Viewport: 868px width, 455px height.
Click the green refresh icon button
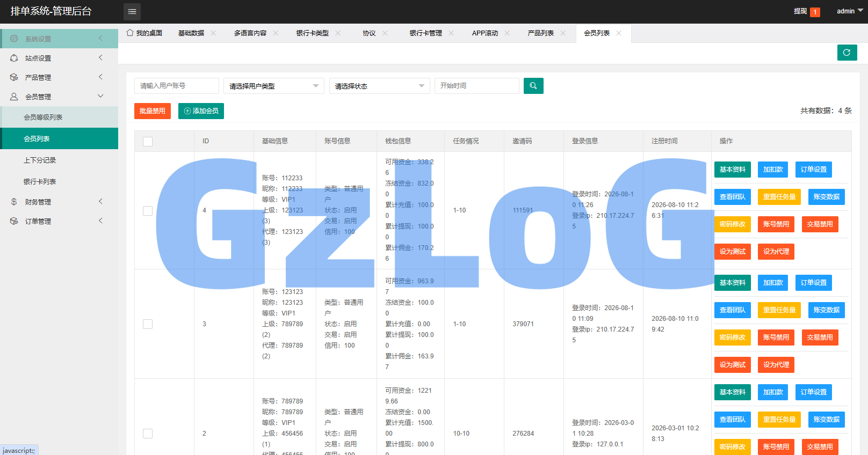click(x=847, y=53)
